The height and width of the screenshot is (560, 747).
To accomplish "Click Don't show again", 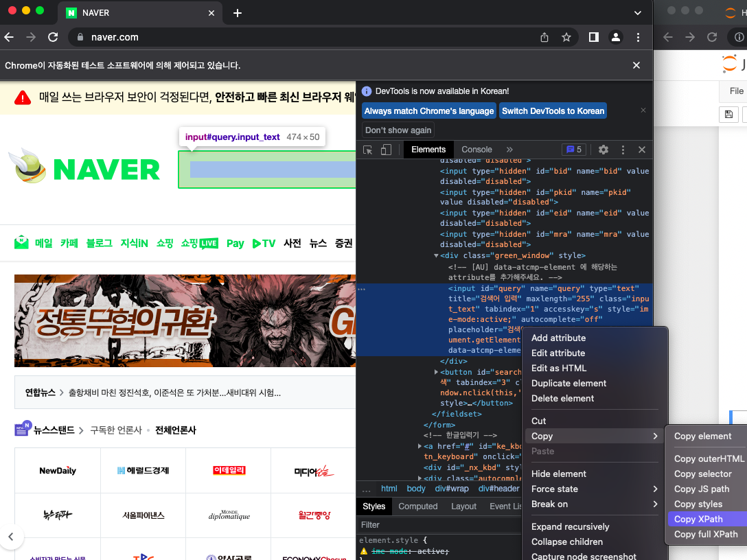I will [398, 130].
